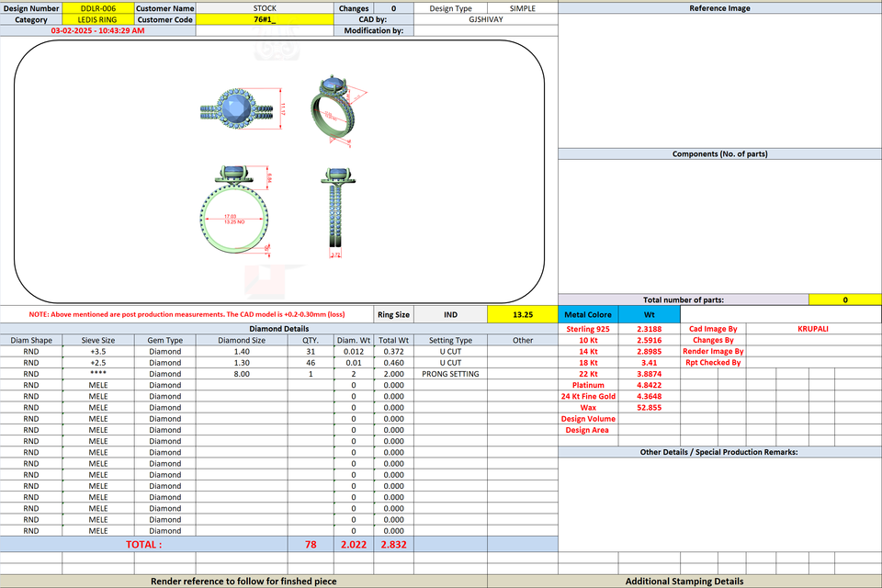Click the KRUPALI Cad Image By cell

click(813, 329)
